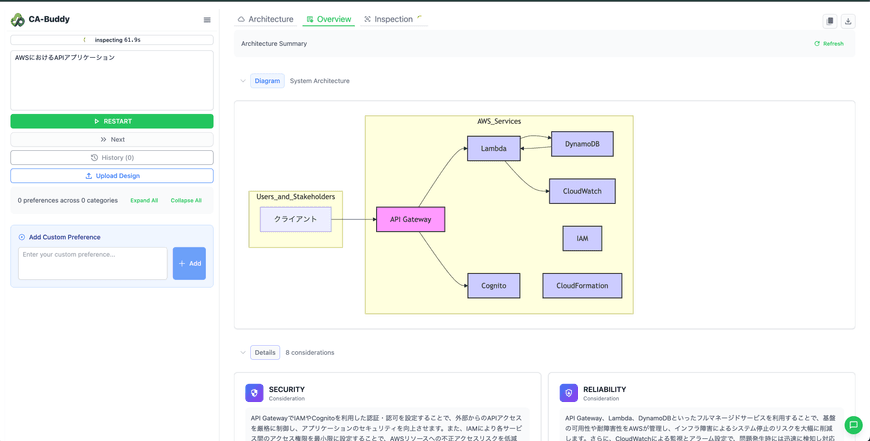The height and width of the screenshot is (441, 870).
Task: Click the custom preference input field
Action: [x=93, y=263]
